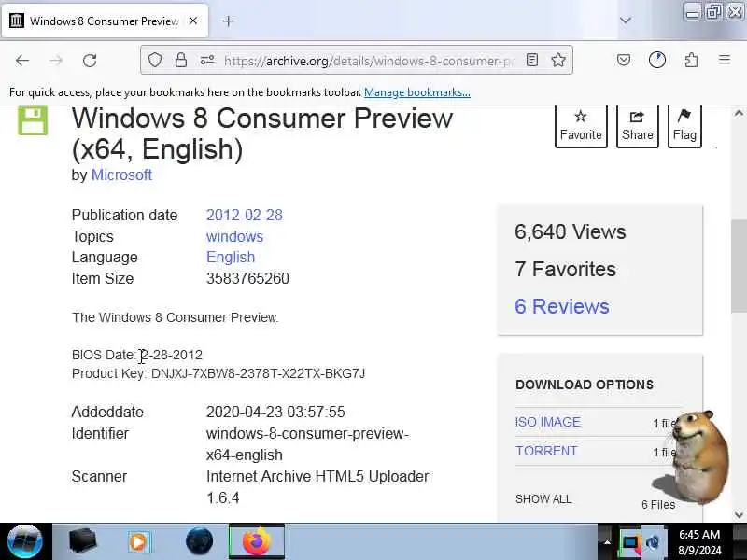Open the English language link
Image resolution: width=747 pixels, height=560 pixels.
click(x=231, y=258)
